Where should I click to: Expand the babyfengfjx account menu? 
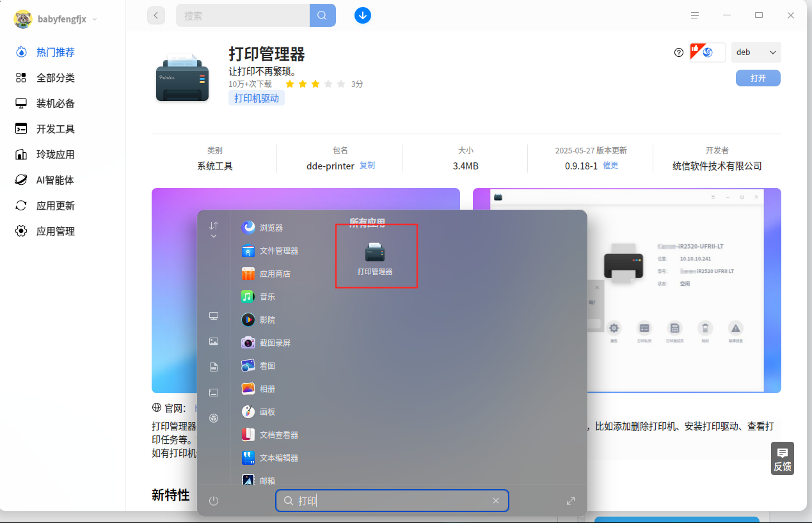point(56,19)
